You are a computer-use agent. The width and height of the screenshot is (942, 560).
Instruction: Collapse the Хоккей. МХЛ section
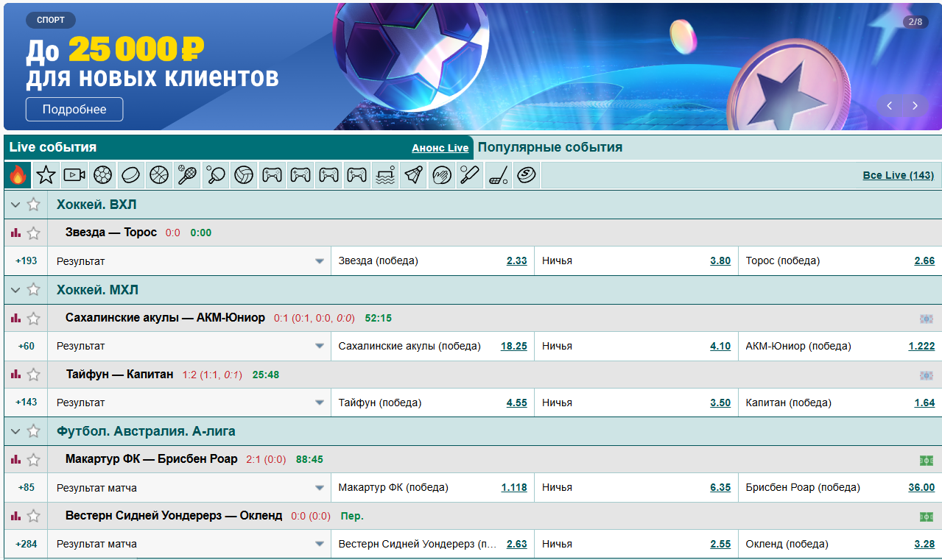pos(15,290)
